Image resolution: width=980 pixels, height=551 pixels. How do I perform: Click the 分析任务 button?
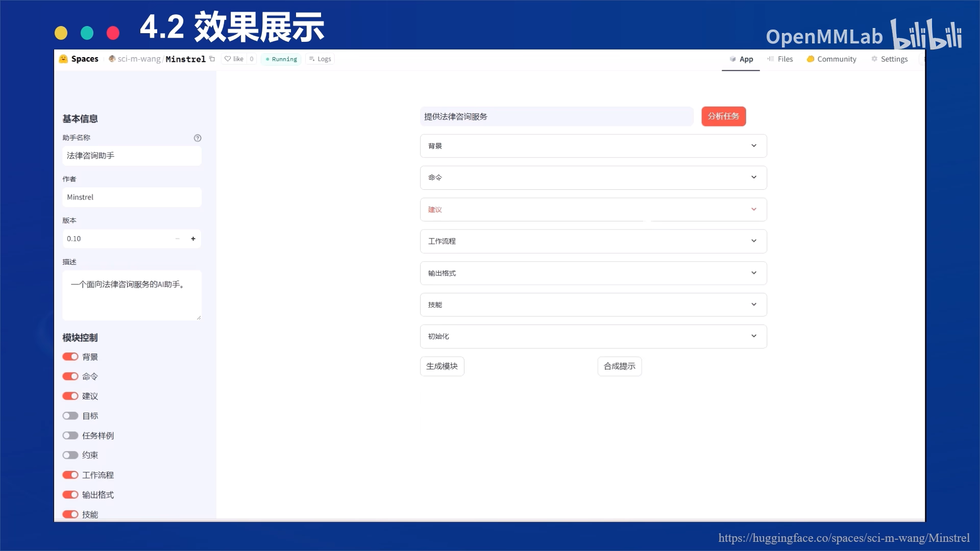(x=723, y=116)
